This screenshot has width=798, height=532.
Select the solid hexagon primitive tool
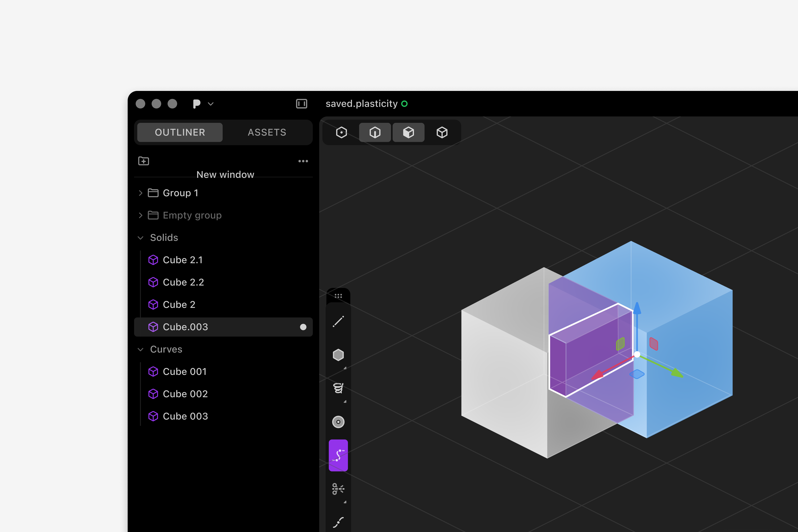pyautogui.click(x=338, y=355)
